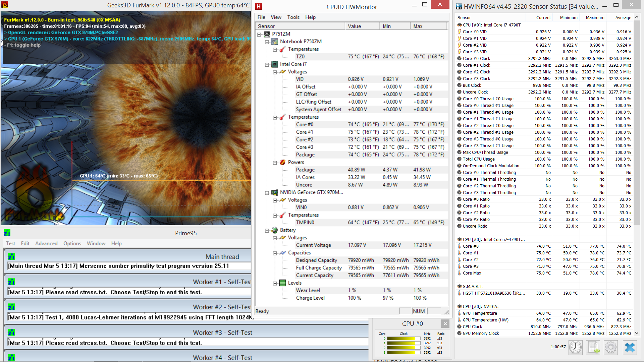Click the Main thread window icon
This screenshot has height=362, width=644.
pyautogui.click(x=11, y=257)
